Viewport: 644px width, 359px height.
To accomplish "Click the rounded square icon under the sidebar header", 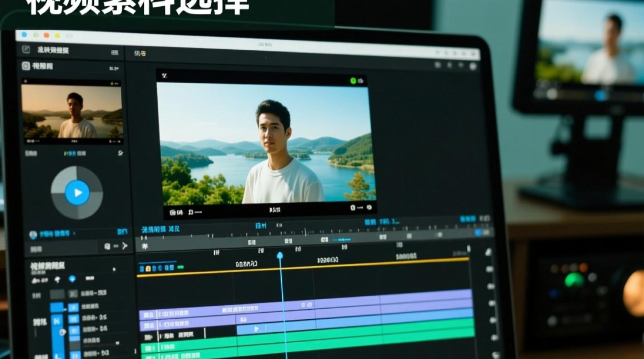I will 26,67.
